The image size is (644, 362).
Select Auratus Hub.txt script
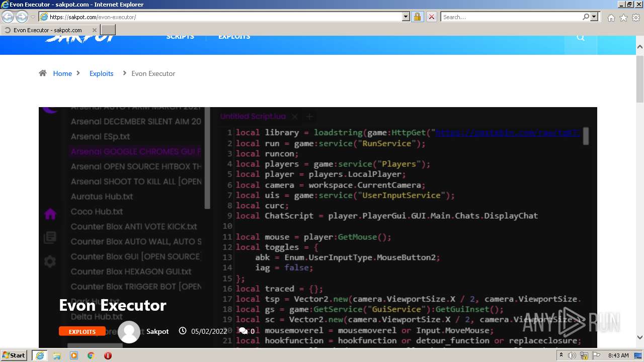pyautogui.click(x=102, y=197)
